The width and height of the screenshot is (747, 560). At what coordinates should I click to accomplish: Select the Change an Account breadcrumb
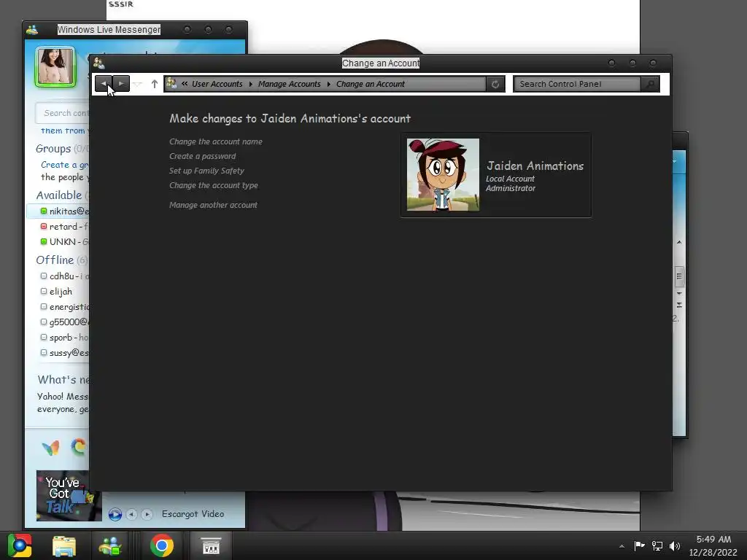point(370,84)
